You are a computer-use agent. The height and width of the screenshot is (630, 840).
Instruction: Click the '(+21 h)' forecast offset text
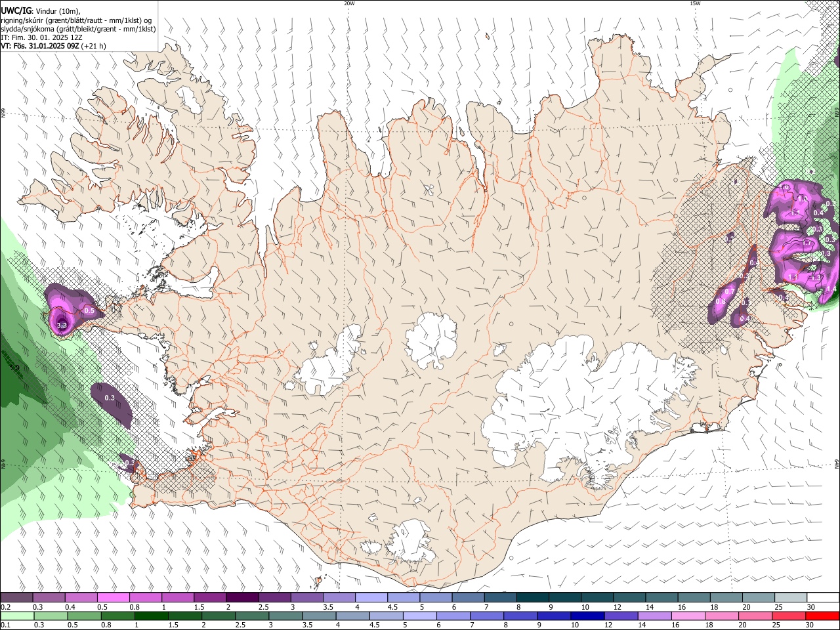[x=94, y=46]
